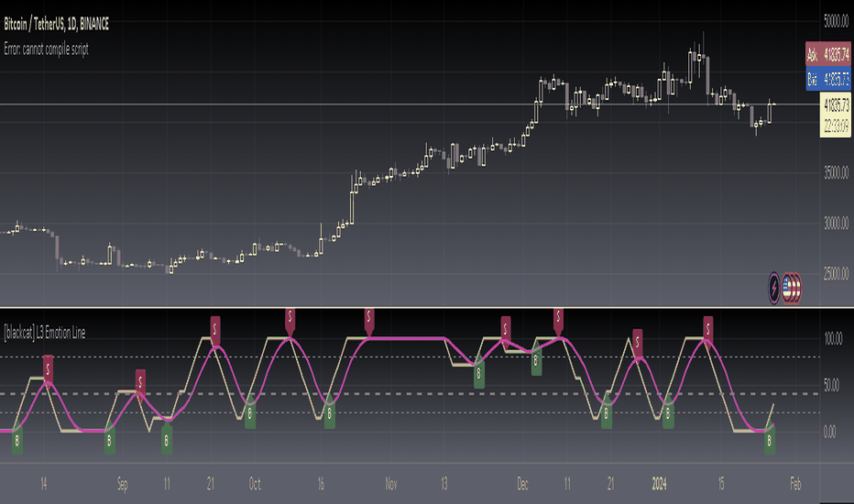Click the horizontal pane divider above indicator
Viewport: 854px width, 504px height.
click(x=410, y=308)
